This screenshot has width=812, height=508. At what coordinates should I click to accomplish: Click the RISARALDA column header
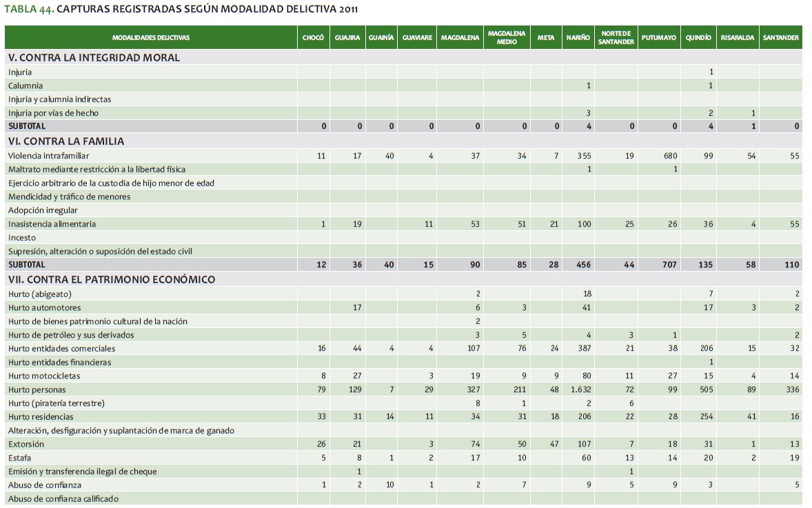737,38
